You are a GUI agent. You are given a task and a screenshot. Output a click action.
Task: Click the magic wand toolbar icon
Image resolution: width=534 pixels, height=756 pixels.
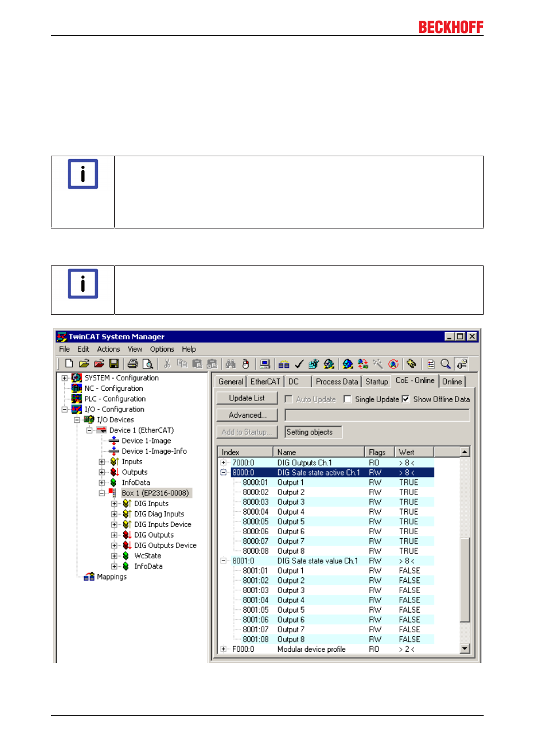[378, 364]
